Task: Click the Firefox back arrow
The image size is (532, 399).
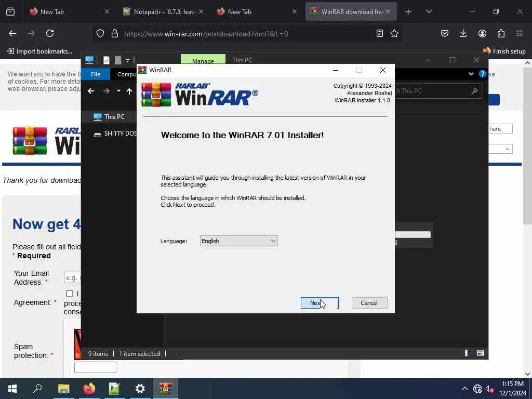Action: [x=12, y=33]
